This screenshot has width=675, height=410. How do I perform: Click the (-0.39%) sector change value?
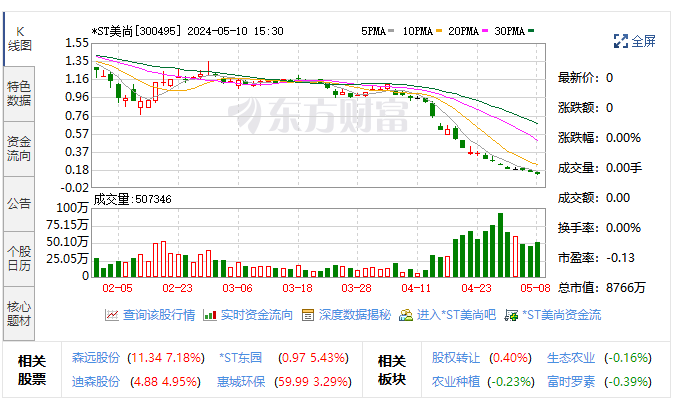point(628,382)
